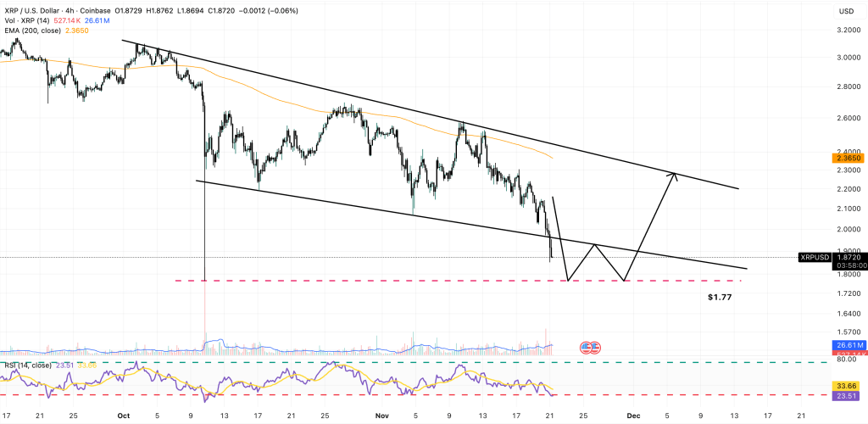Open the USD currency selector
This screenshot has height=424, width=868.
pos(845,12)
